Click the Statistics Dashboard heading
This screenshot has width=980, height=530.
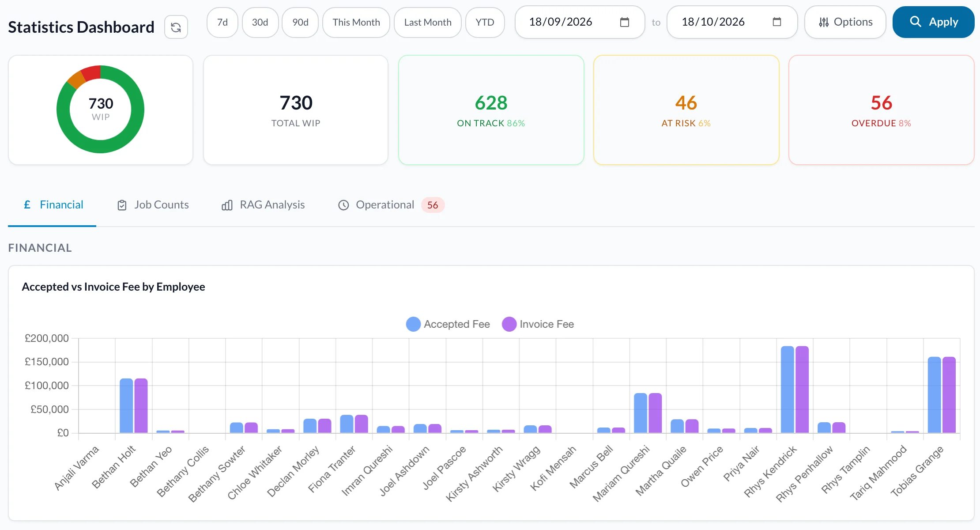(x=81, y=27)
